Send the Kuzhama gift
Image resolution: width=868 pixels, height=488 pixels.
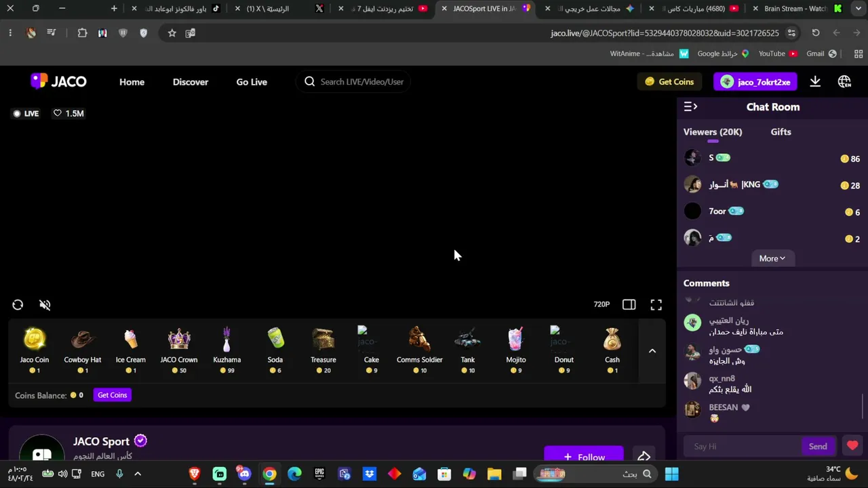tap(227, 350)
